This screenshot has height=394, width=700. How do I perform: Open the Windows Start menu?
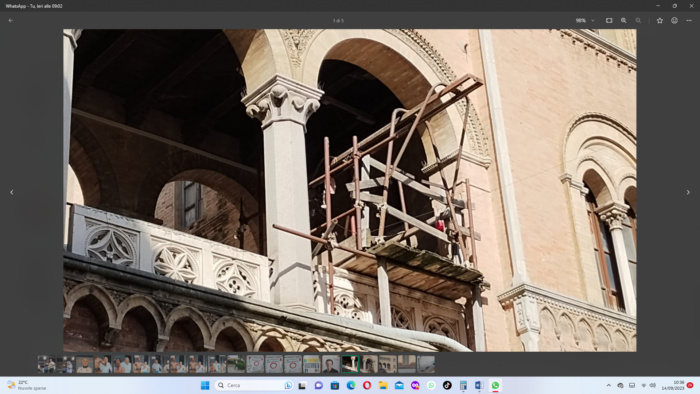[205, 386]
